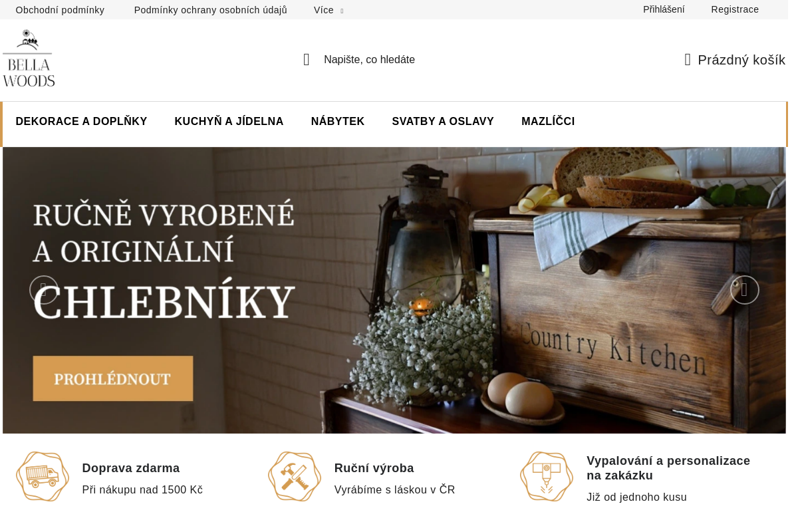Screen dimensions: 798x532
Task: Open the shopping cart icon
Action: [688, 60]
